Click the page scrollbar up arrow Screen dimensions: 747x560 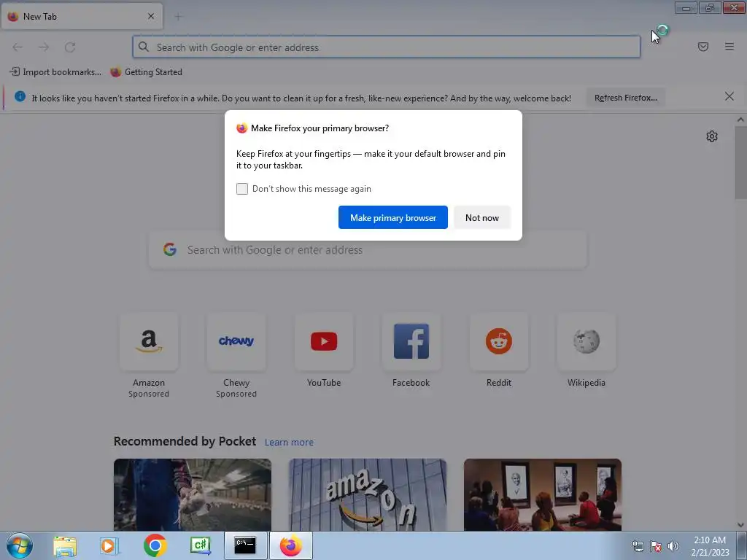[740, 120]
